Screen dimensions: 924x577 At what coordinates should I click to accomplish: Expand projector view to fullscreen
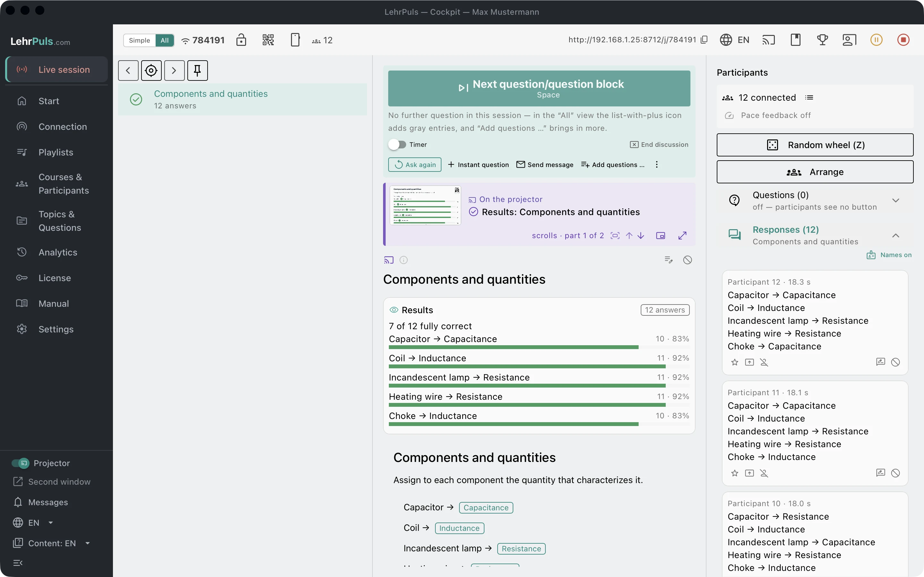click(x=682, y=236)
